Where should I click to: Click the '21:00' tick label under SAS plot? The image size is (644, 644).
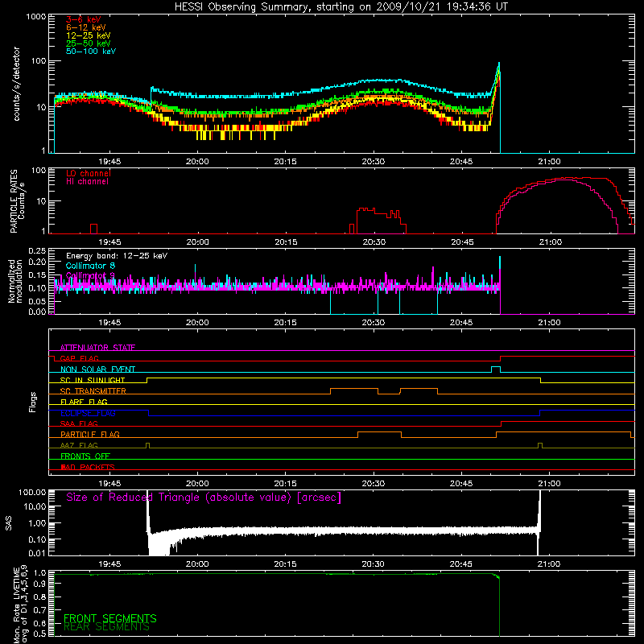click(x=549, y=564)
